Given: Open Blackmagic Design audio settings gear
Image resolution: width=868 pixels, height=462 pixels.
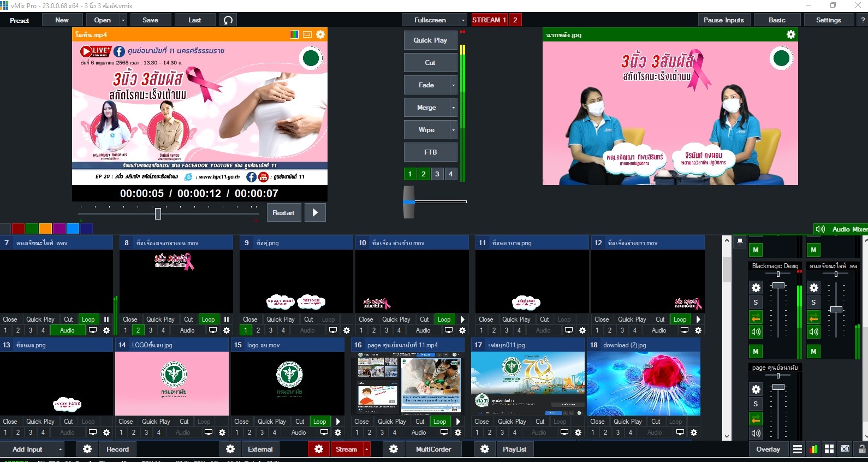Looking at the screenshot, I should (x=756, y=288).
